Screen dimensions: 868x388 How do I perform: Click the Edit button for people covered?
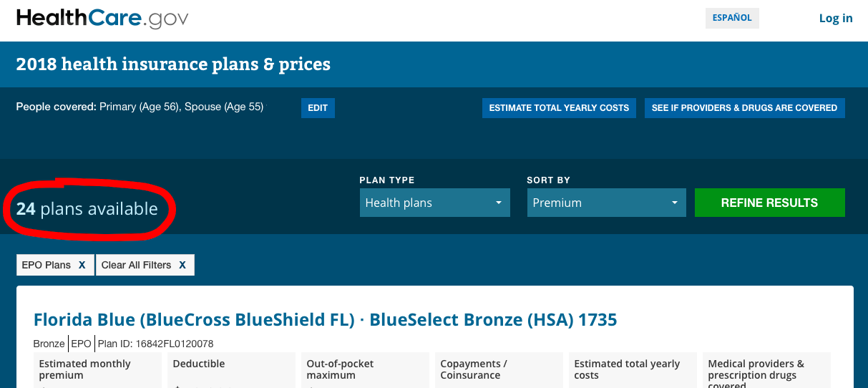(x=318, y=108)
